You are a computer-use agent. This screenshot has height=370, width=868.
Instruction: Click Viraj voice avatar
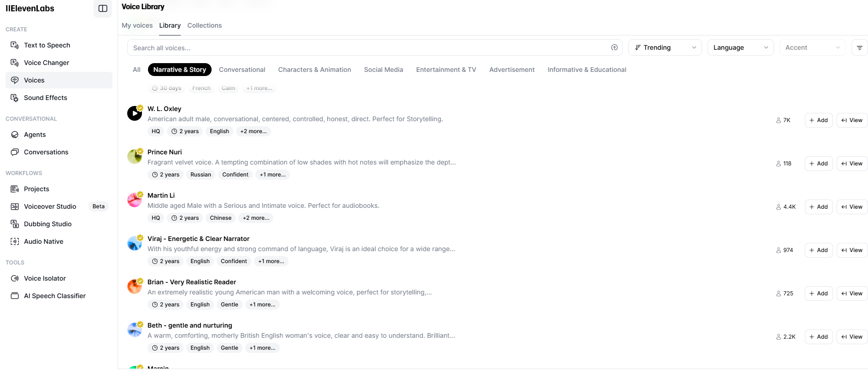click(135, 243)
